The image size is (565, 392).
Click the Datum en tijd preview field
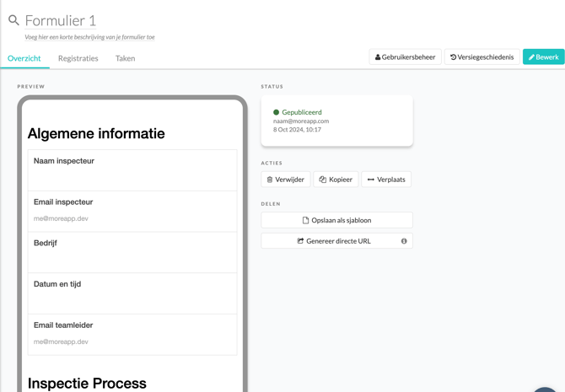click(x=132, y=293)
